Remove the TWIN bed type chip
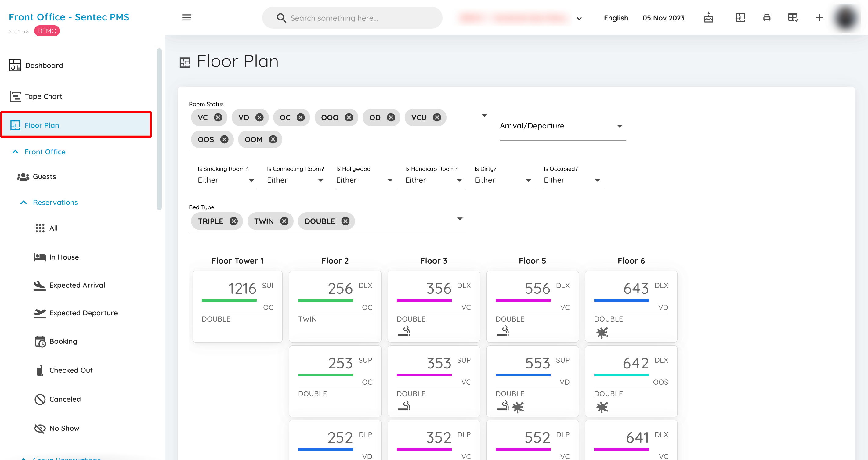868x460 pixels. coord(284,221)
